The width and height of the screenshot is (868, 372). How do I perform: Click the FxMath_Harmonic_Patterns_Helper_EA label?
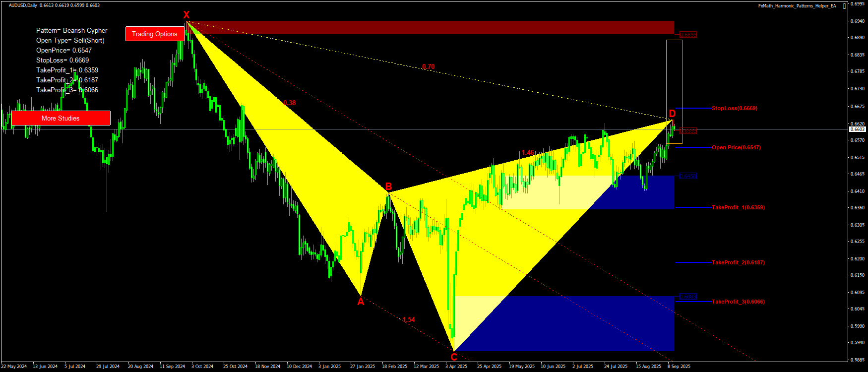[x=797, y=6]
